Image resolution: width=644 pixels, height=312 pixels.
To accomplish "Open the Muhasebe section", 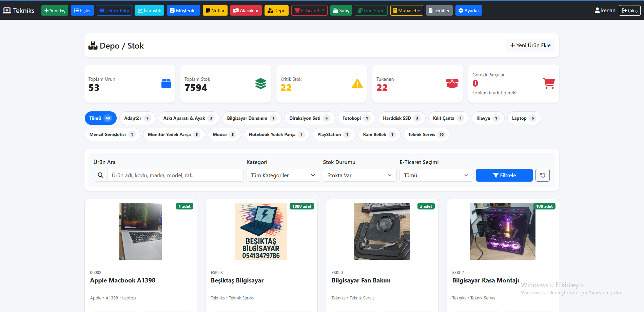I will pos(407,11).
